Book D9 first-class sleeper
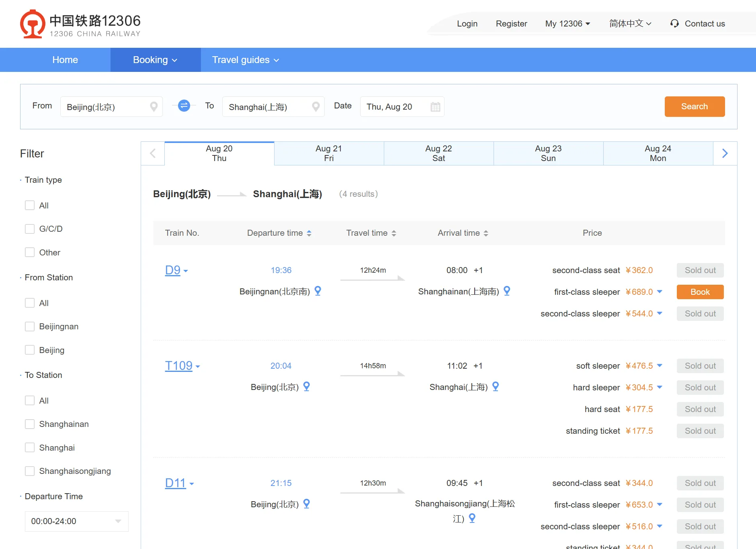Viewport: 756px width, 549px height. coord(700,292)
